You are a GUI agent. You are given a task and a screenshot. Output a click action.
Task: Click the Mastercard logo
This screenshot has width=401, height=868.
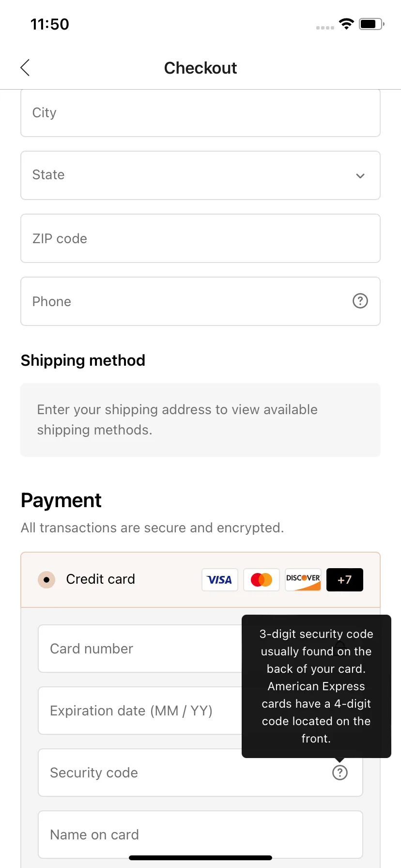(x=262, y=580)
